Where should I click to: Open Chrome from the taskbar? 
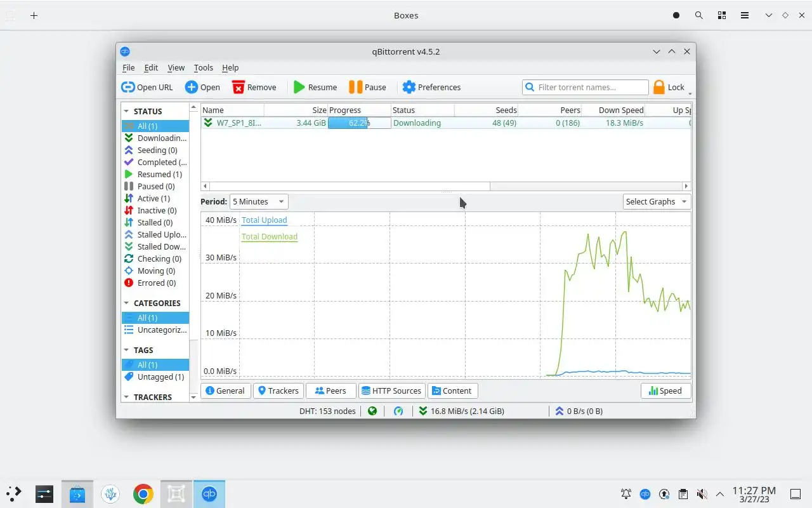pyautogui.click(x=143, y=494)
